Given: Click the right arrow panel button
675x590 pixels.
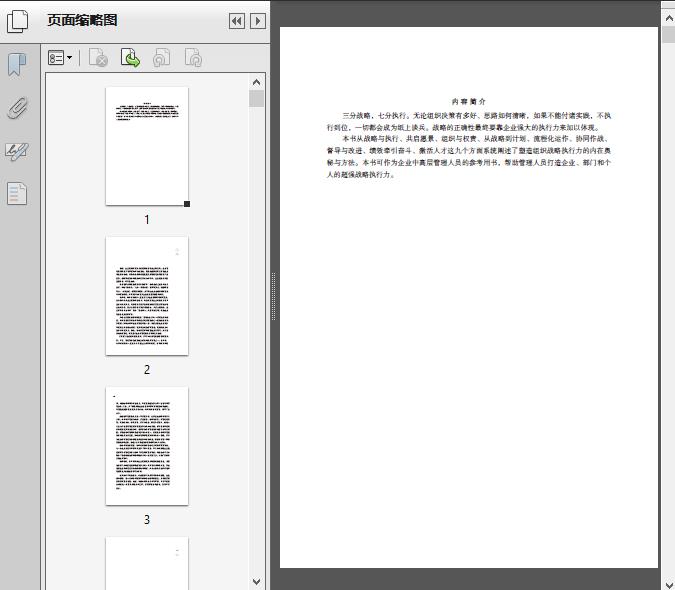Looking at the screenshot, I should [x=258, y=21].
